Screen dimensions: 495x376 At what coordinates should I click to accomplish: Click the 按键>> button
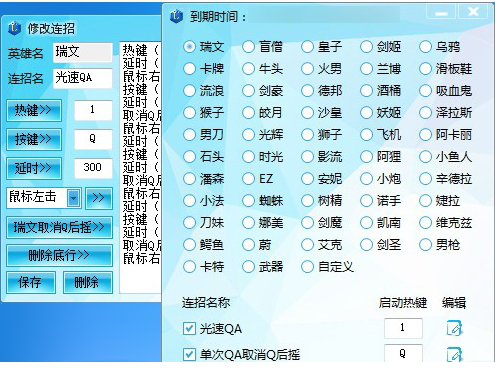tap(34, 139)
